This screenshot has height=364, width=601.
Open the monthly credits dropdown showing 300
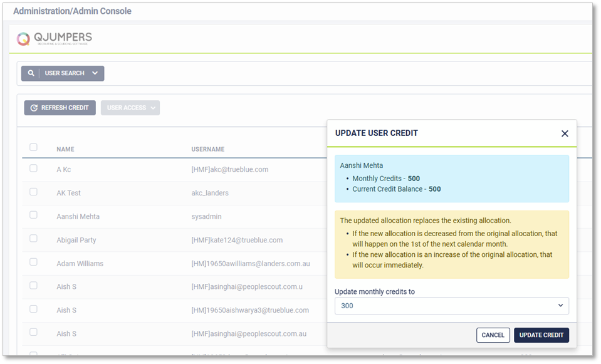pos(451,306)
